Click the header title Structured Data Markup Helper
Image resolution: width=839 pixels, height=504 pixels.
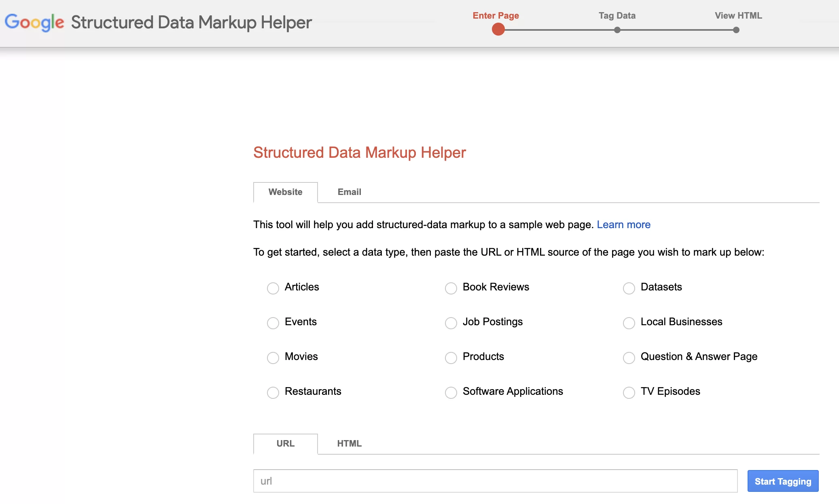pyautogui.click(x=191, y=22)
